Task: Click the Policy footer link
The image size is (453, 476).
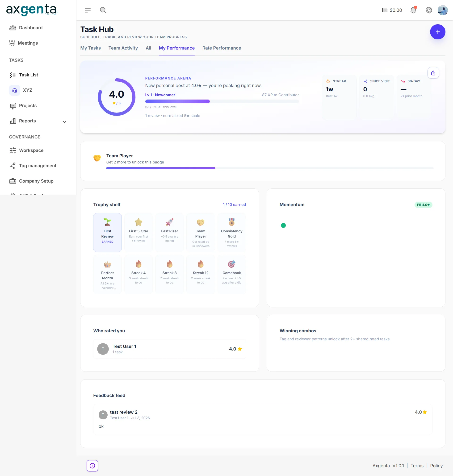Action: coord(436,466)
